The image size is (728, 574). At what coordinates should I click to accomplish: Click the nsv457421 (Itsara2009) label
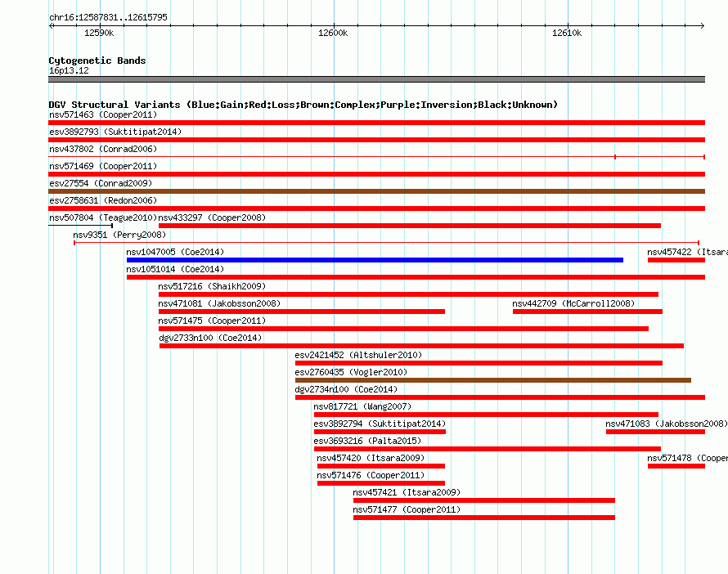click(407, 492)
